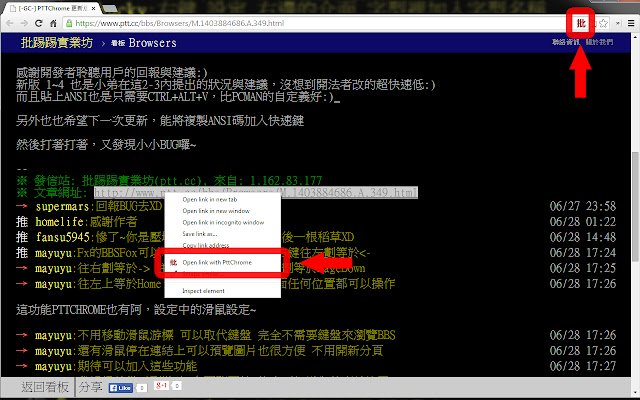This screenshot has width=640, height=400.
Task: Click the green padlock icon in address bar
Action: 69,23
